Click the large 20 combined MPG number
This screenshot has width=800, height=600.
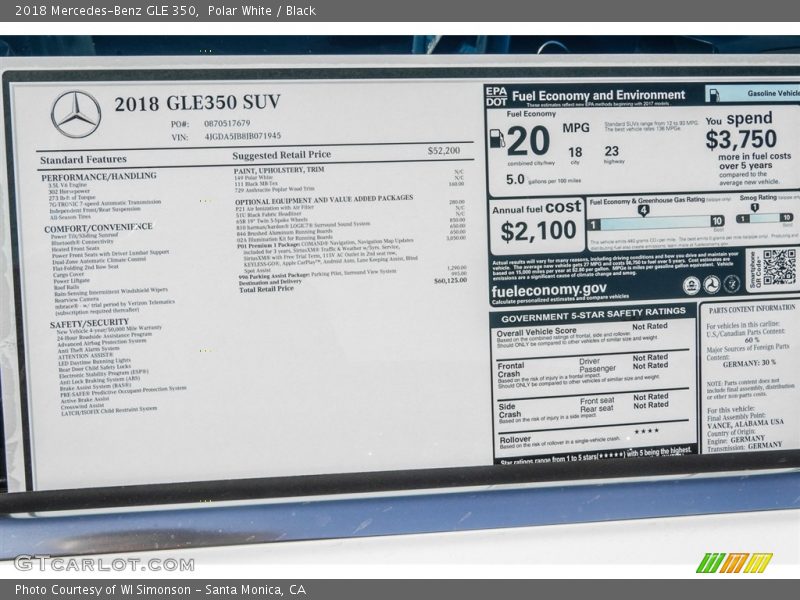coord(529,141)
